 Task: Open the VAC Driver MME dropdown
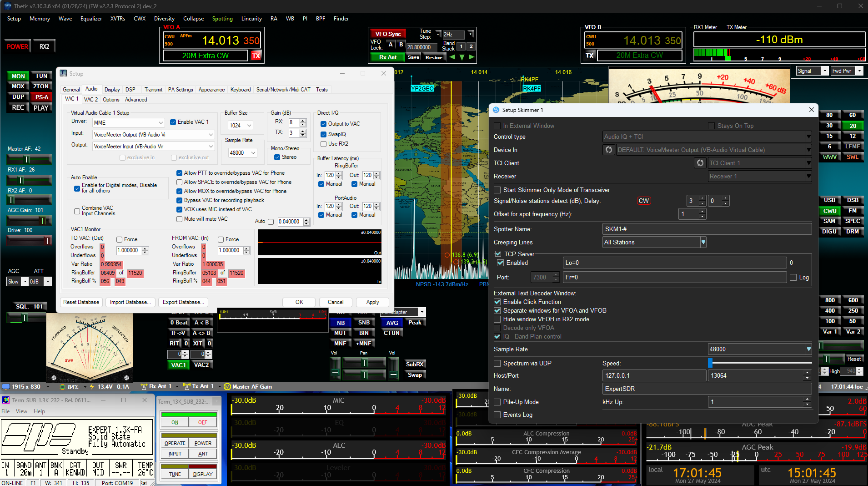coord(128,122)
